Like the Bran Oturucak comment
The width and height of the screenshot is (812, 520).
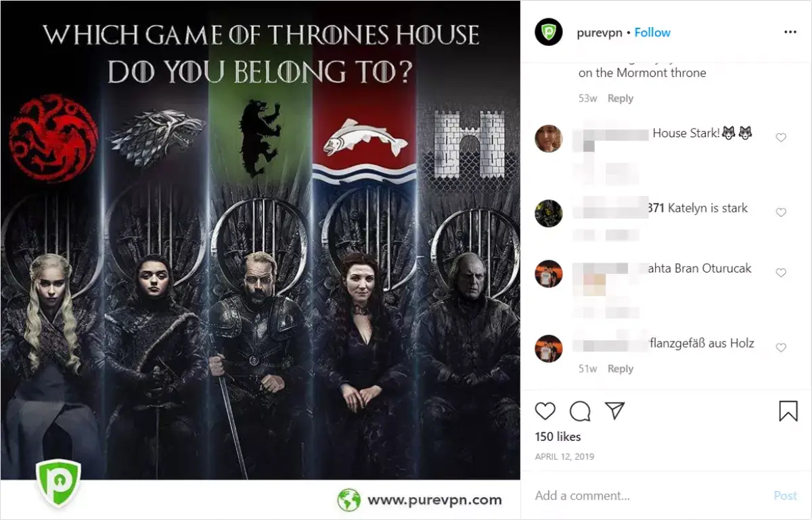(x=781, y=273)
